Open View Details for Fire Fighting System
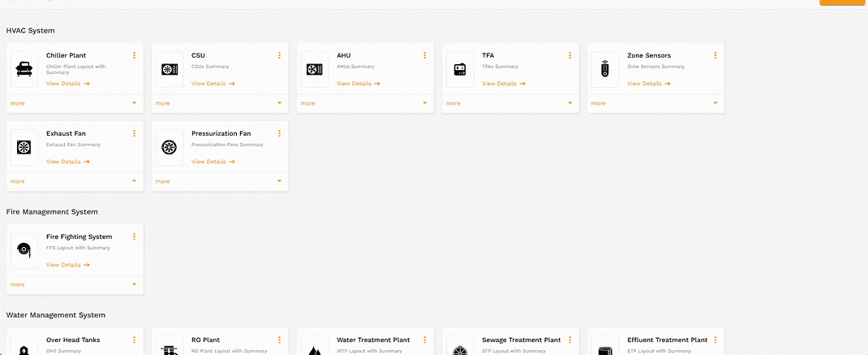 (x=67, y=265)
